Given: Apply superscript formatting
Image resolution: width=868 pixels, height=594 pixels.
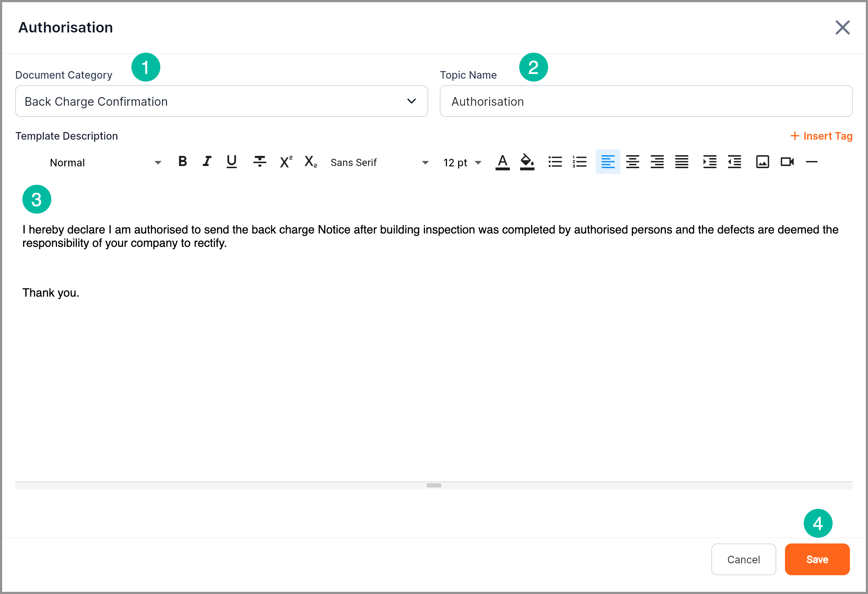Looking at the screenshot, I should (x=286, y=162).
